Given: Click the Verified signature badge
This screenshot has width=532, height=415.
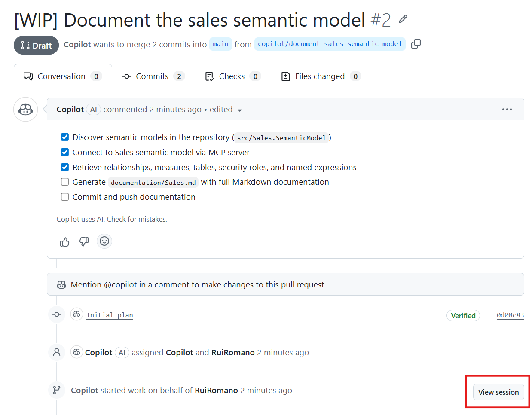Looking at the screenshot, I should point(463,315).
